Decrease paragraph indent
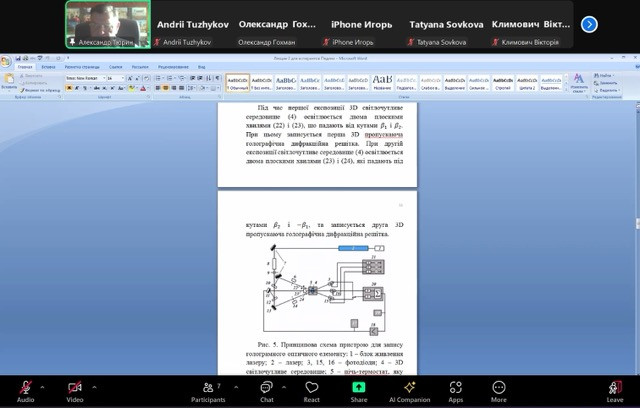The height and width of the screenshot is (408, 640). [x=192, y=78]
